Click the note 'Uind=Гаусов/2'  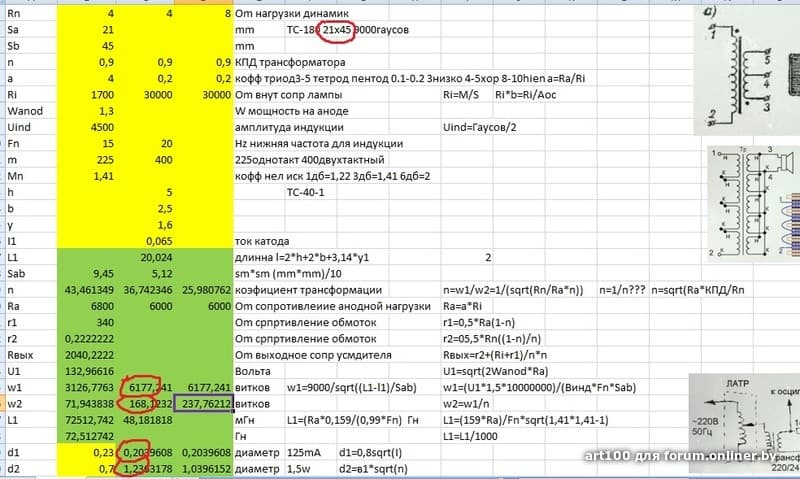480,127
